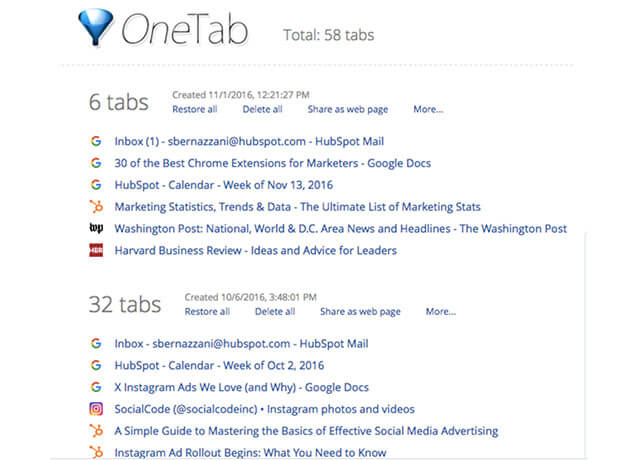Click HubSpot favicon beside Marketing Statistics link
Viewport: 640px width, 460px height.
[96, 207]
